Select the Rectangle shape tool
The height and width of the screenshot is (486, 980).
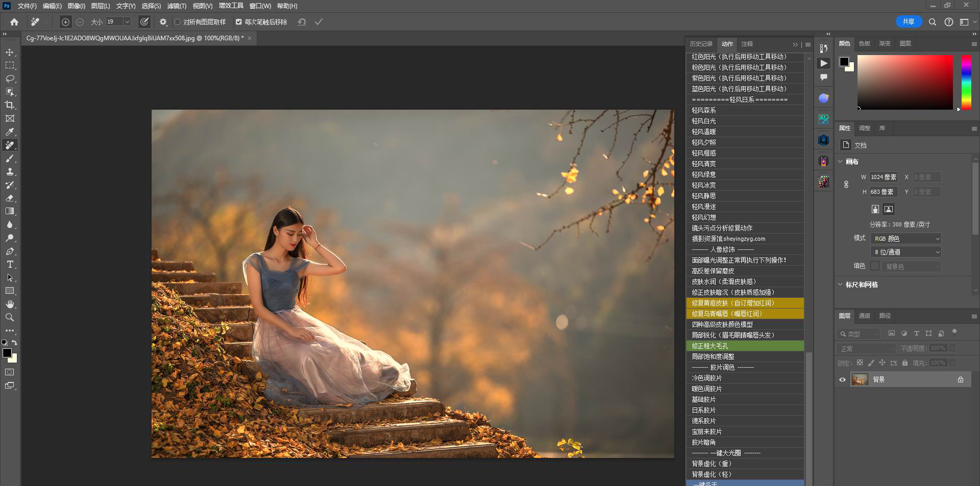tap(10, 291)
